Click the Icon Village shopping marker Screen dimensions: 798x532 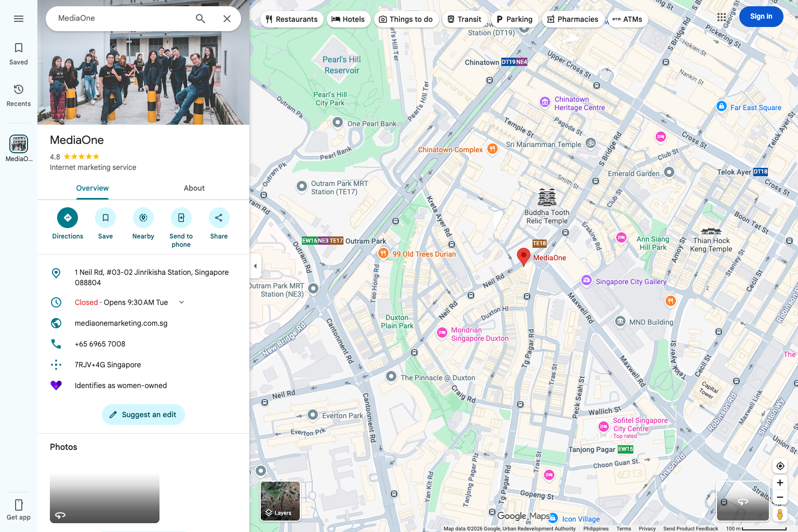[x=553, y=518]
